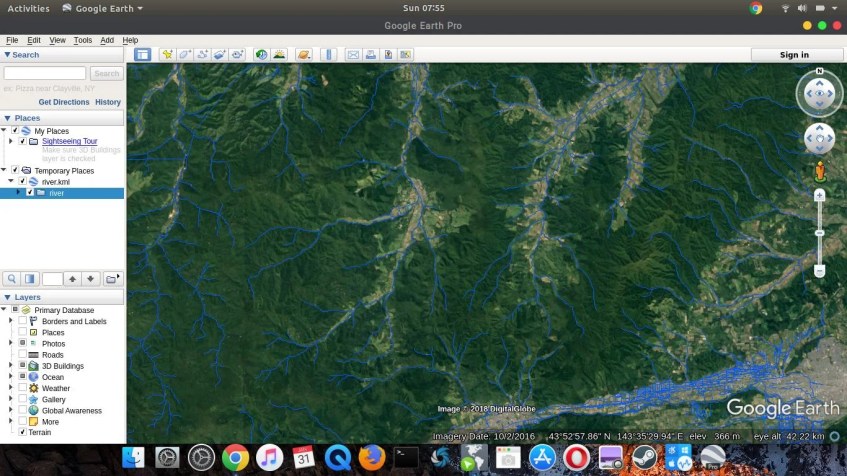Toggle the sidebar visibility toolbar button

[143, 55]
